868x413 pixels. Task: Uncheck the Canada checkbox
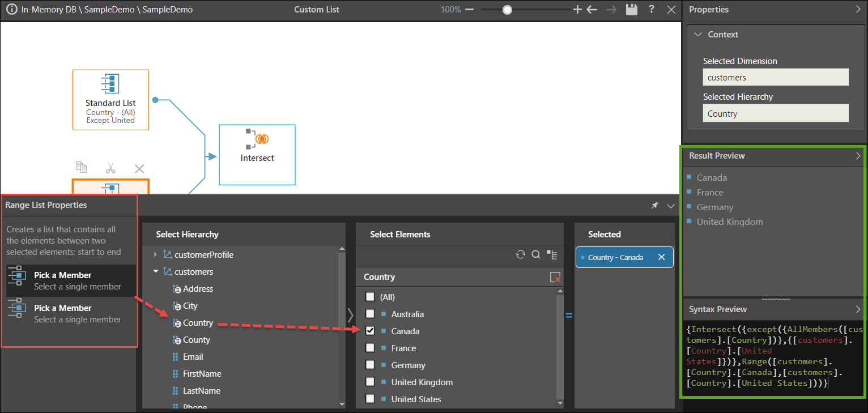370,331
